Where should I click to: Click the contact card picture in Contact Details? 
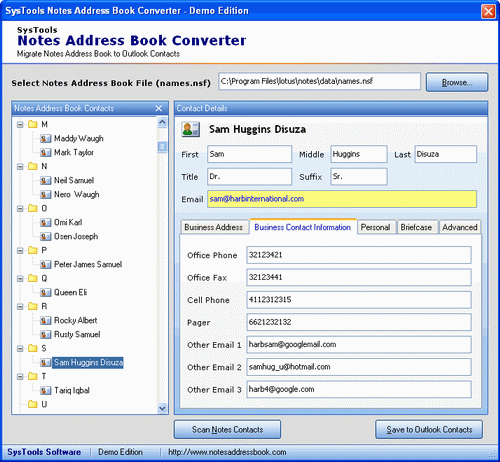click(x=191, y=129)
